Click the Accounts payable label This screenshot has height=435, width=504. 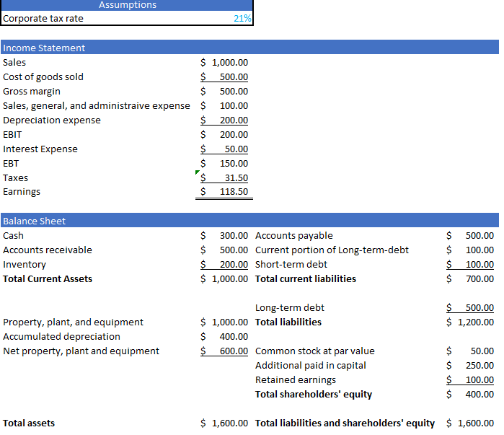tap(293, 236)
